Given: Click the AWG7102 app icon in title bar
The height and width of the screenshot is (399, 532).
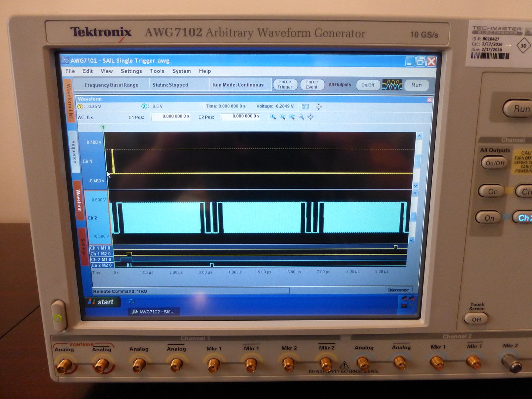Looking at the screenshot, I should [x=65, y=60].
